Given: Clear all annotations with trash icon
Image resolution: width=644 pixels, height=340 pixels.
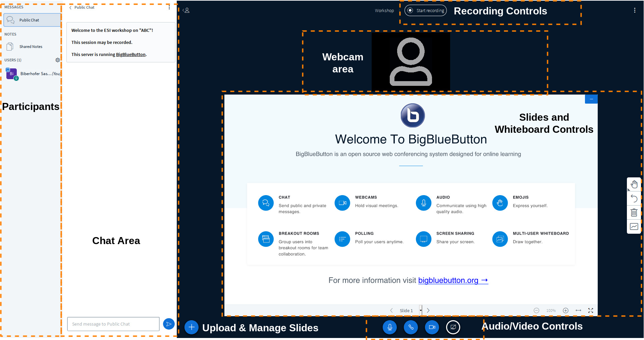Looking at the screenshot, I should coord(634,213).
